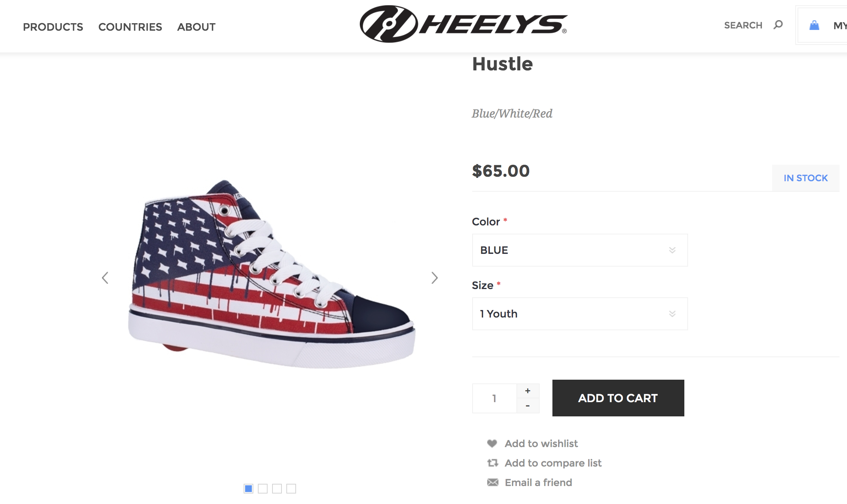Click the compare list arrows icon
The height and width of the screenshot is (504, 847).
[x=492, y=463]
